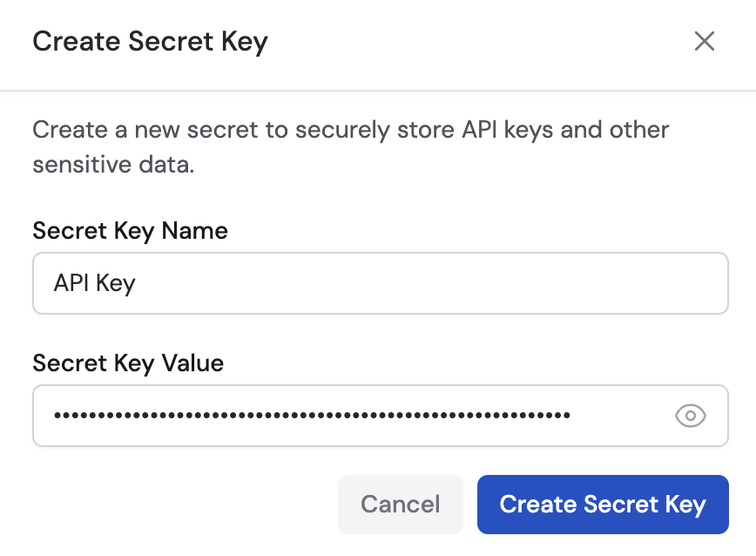Image resolution: width=756 pixels, height=556 pixels.
Task: Click inside the masked value input
Action: click(x=348, y=416)
